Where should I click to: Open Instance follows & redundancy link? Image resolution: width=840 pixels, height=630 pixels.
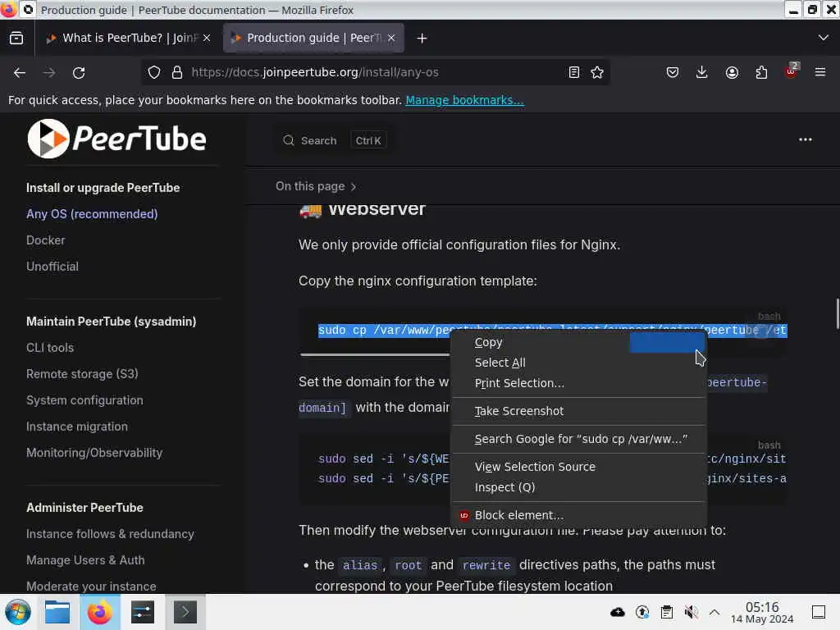[110, 534]
